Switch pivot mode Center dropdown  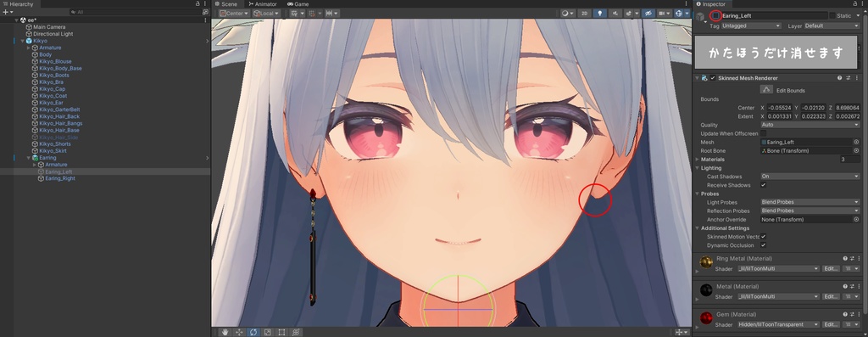tap(234, 14)
